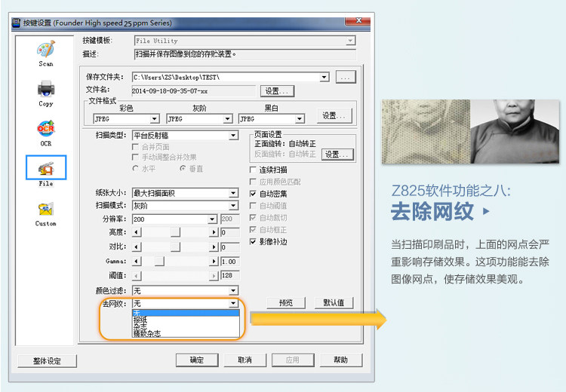Open the 分辨率 dropdown list
The image size is (566, 392).
(x=212, y=219)
